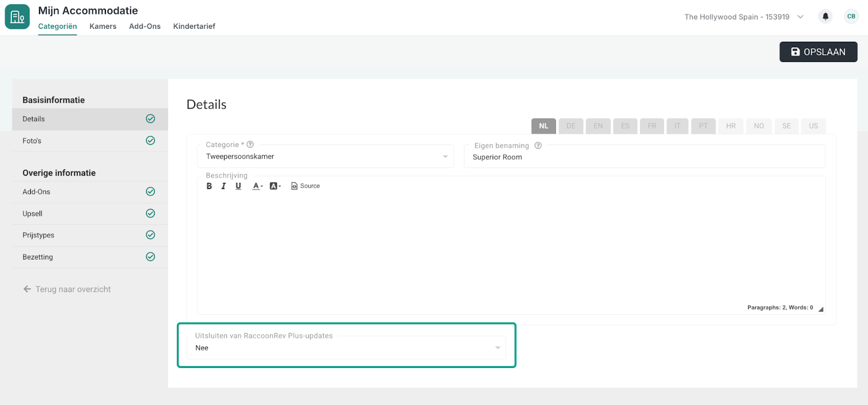Expand the Hollywood Spain property selector
Image resolution: width=868 pixels, height=405 pixels.
coord(744,17)
